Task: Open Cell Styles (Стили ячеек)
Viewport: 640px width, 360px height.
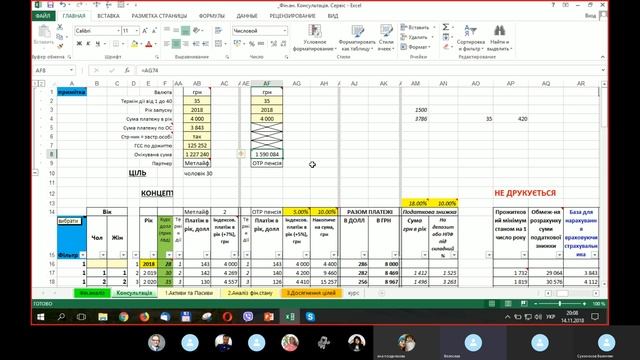Action: click(386, 38)
